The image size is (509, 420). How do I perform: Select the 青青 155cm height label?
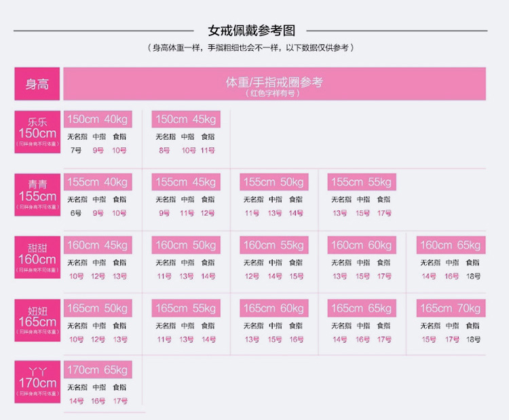click(x=37, y=195)
